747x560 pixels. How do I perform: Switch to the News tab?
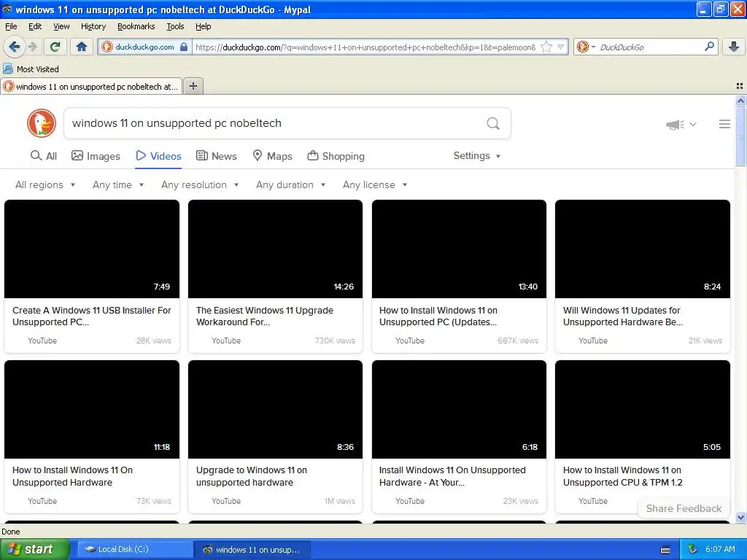click(x=216, y=156)
